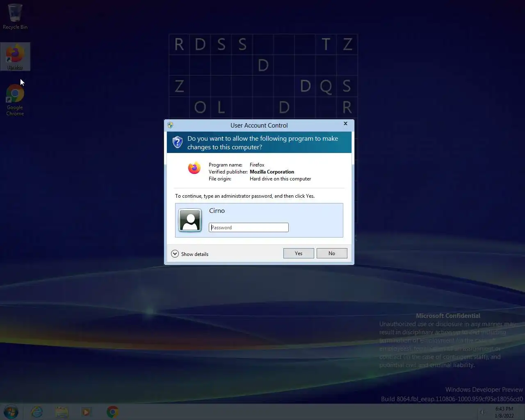Click the shield question icon in UAC header
525x420 pixels.
click(x=177, y=142)
